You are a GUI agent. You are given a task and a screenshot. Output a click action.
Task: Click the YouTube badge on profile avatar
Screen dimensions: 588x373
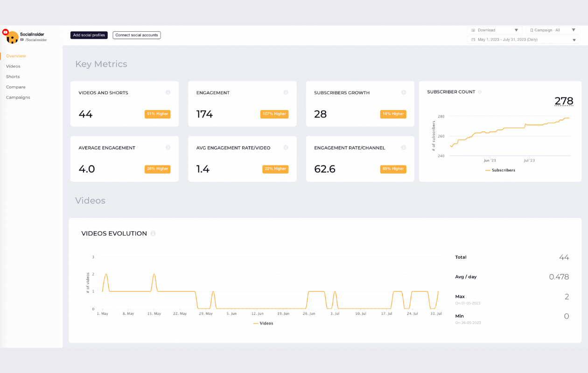(x=6, y=32)
